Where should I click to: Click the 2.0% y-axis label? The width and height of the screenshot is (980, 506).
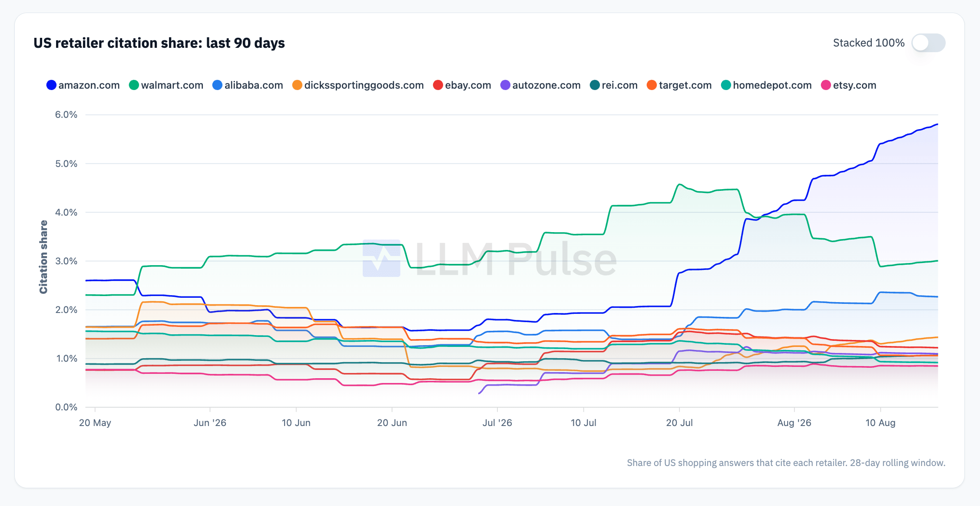pyautogui.click(x=66, y=310)
